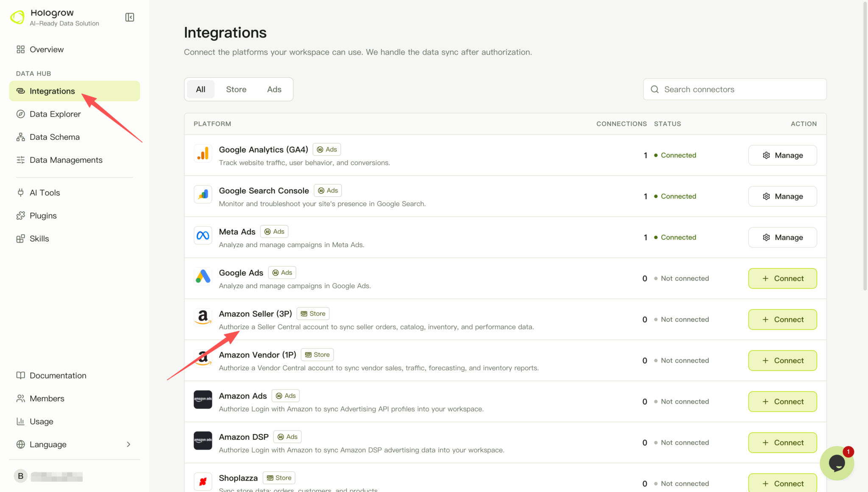Image resolution: width=868 pixels, height=492 pixels.
Task: Click the Google Analytics logo icon
Action: pos(203,153)
